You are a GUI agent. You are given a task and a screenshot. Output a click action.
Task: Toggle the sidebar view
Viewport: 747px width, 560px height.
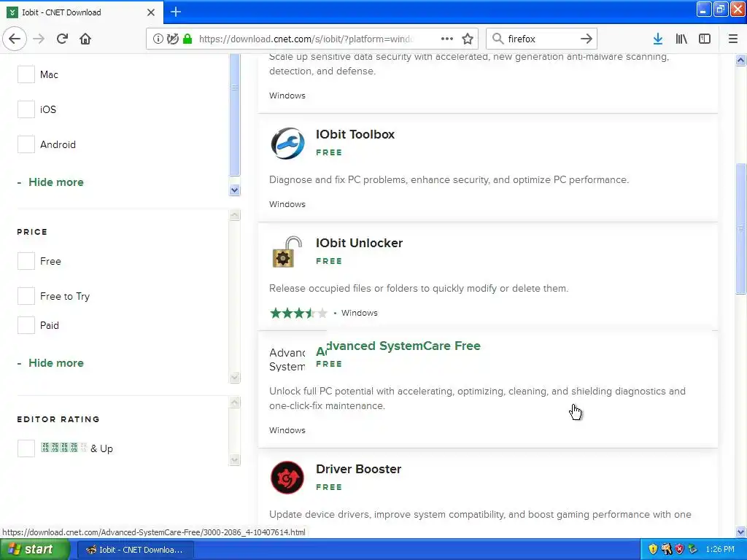click(x=705, y=39)
